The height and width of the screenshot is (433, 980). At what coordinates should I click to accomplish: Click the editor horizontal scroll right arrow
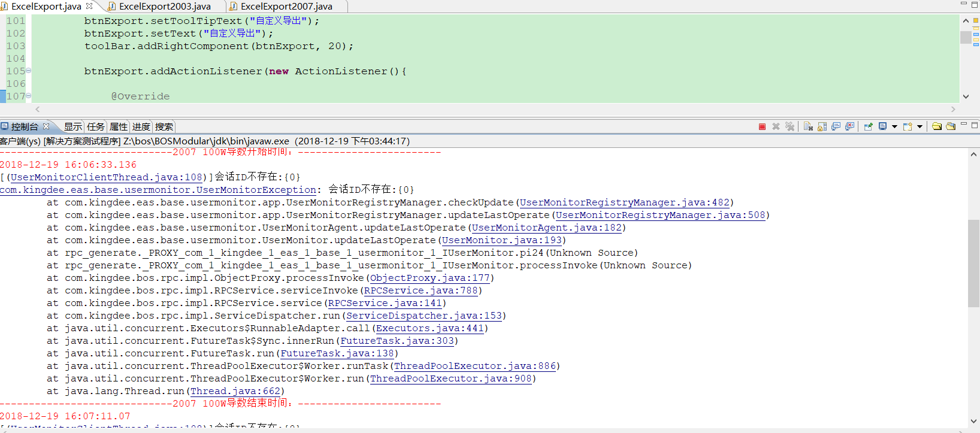(953, 109)
